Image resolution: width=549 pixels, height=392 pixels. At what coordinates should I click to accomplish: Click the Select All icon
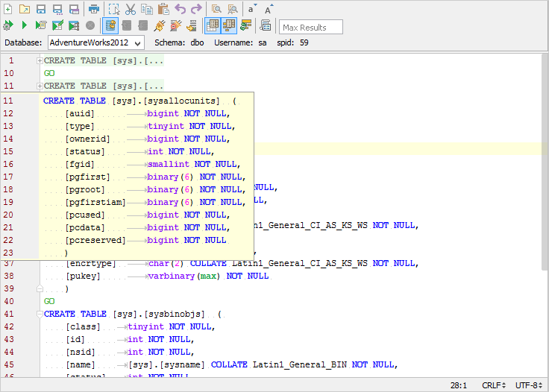click(x=114, y=9)
